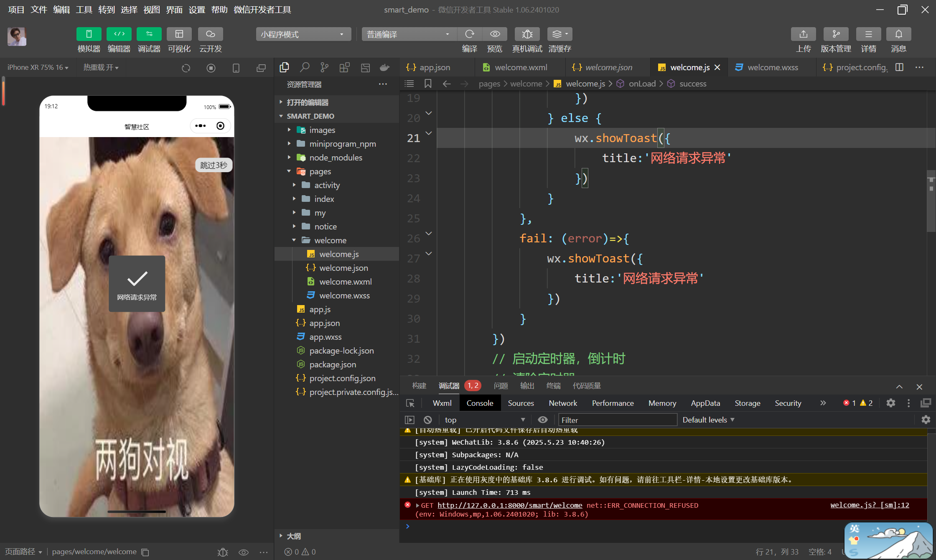Open the source control branch icon
This screenshot has height=560, width=936.
pyautogui.click(x=324, y=67)
